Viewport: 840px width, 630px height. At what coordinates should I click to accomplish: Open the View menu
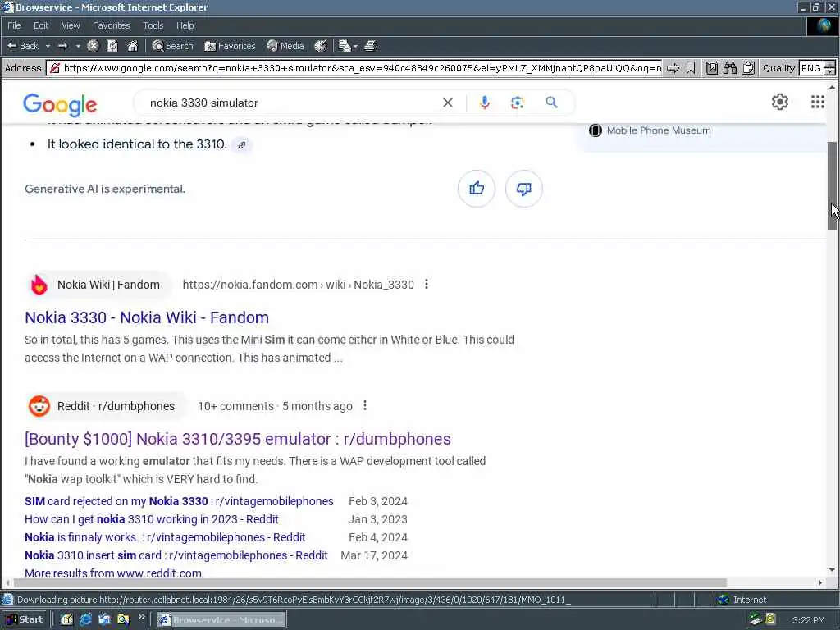(x=71, y=25)
